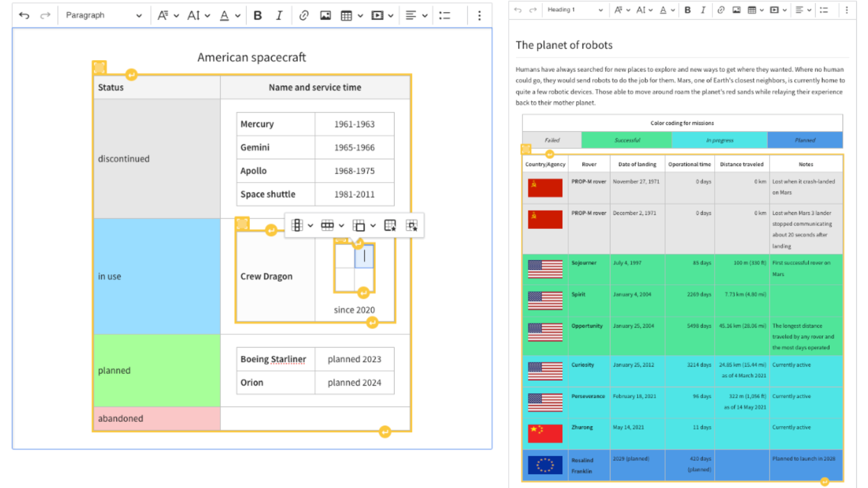Click the '1965-1966' cell

click(354, 148)
